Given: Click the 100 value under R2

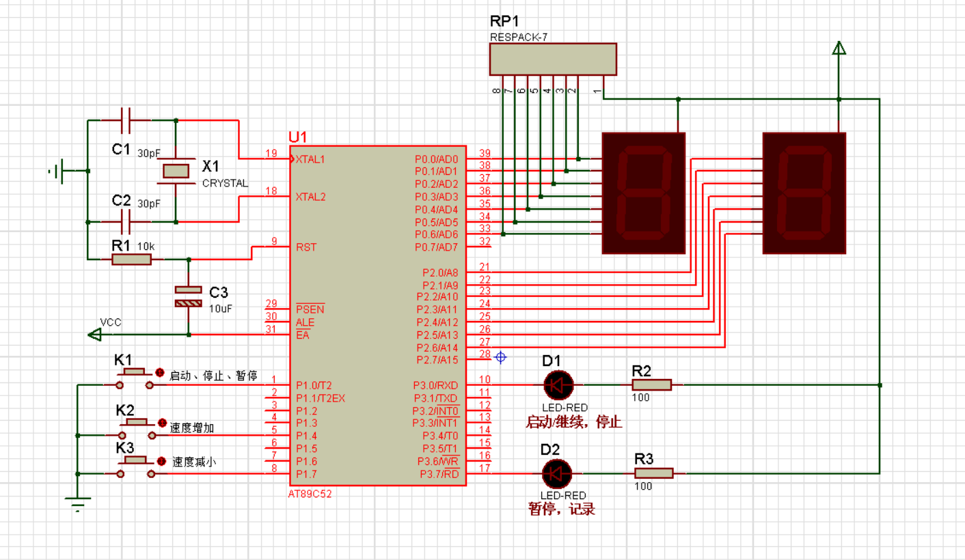Looking at the screenshot, I should pyautogui.click(x=640, y=397).
